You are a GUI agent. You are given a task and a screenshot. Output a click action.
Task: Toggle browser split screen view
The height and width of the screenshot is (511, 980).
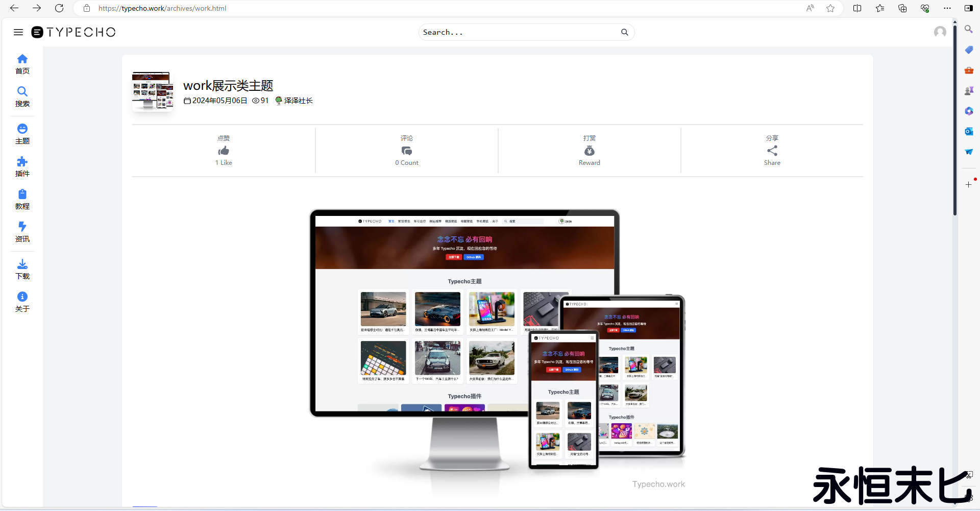pyautogui.click(x=857, y=8)
